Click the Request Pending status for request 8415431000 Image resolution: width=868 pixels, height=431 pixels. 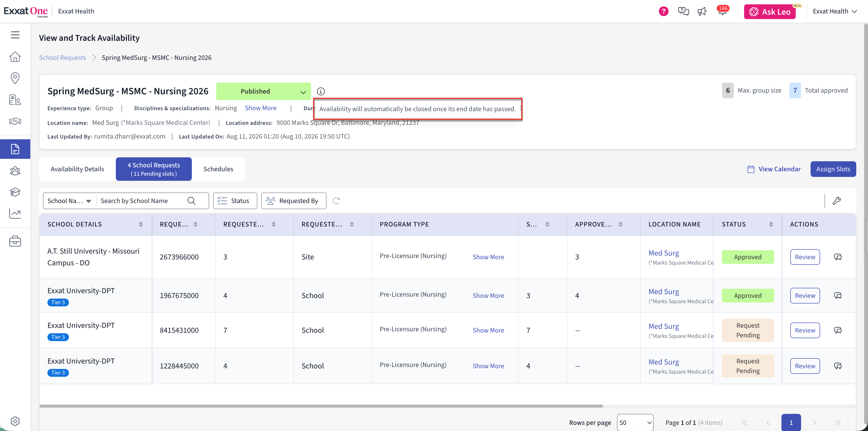tap(748, 330)
